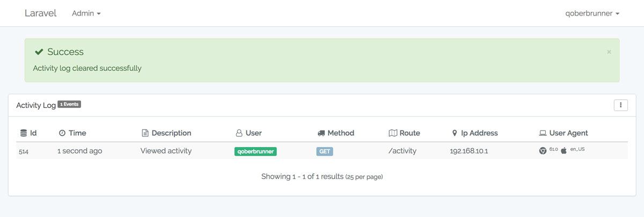Click the document icon beside Description header
Viewport: 644px width, 217px height.
pos(145,133)
